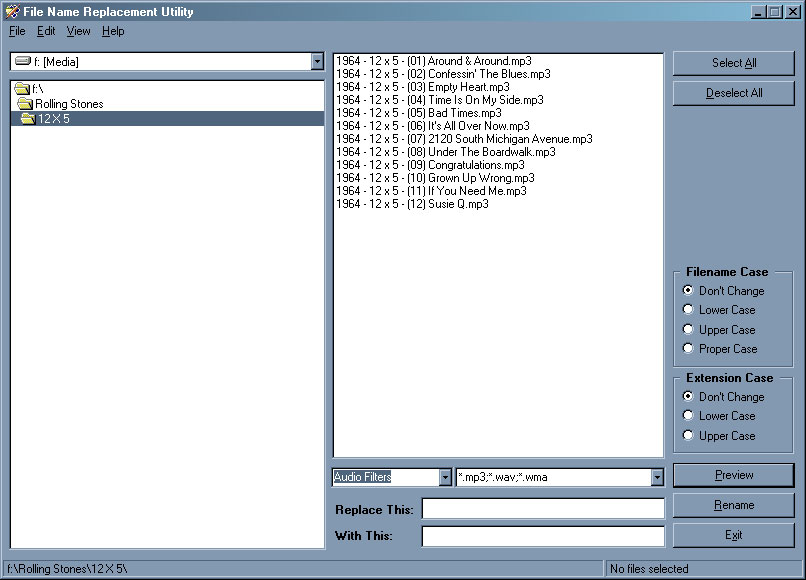
Task: Click the drive icon in the f: [Media] combo
Action: (x=23, y=61)
